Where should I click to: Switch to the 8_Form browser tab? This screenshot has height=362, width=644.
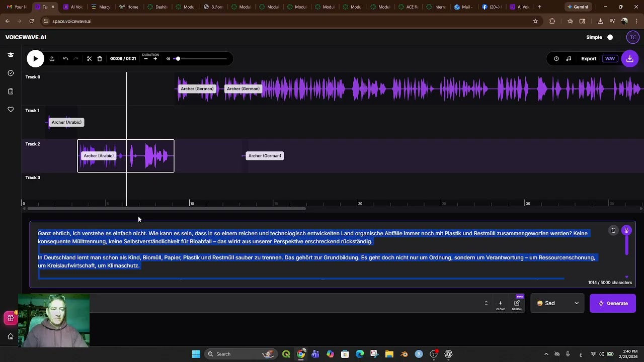coord(213,7)
